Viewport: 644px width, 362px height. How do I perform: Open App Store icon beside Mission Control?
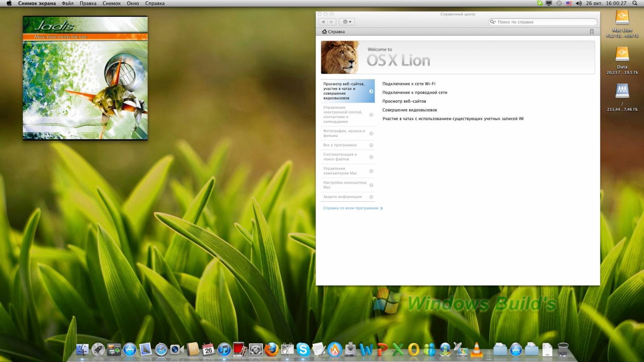pos(130,349)
